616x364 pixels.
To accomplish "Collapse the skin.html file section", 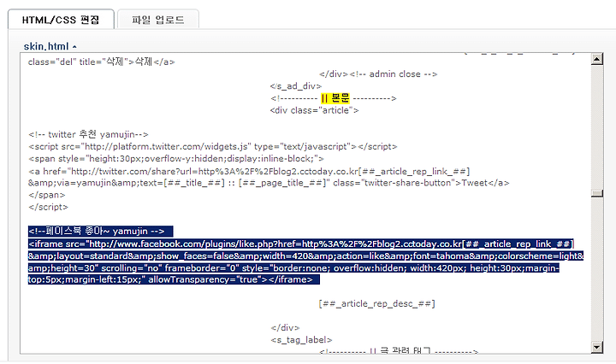I will click(50, 46).
